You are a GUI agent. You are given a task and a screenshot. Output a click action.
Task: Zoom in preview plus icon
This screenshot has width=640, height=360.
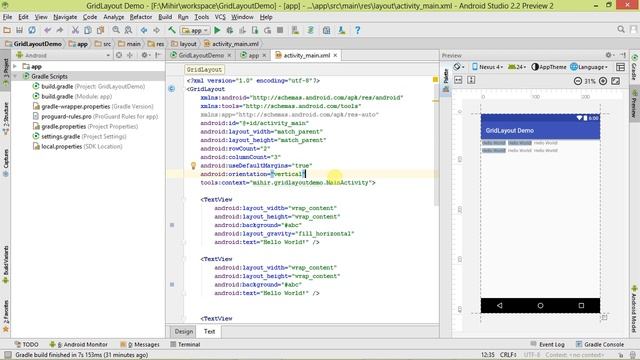(x=603, y=81)
